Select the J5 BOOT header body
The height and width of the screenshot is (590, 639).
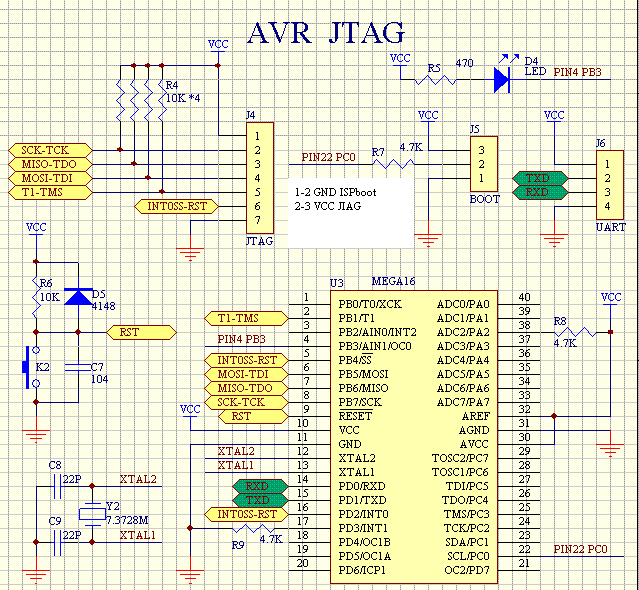tap(484, 164)
